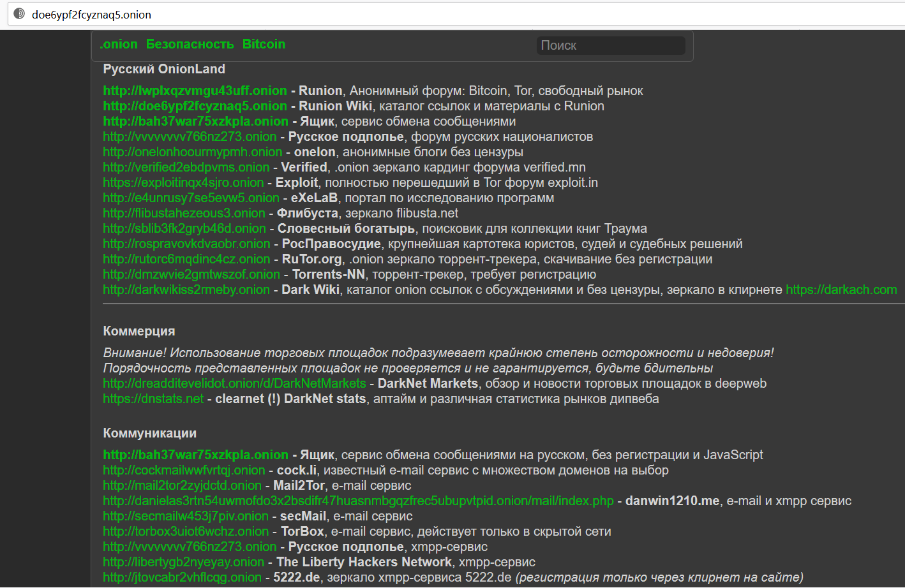Open the secmailw453j7piv.onion link
Image resolution: width=905 pixels, height=588 pixels.
186,516
